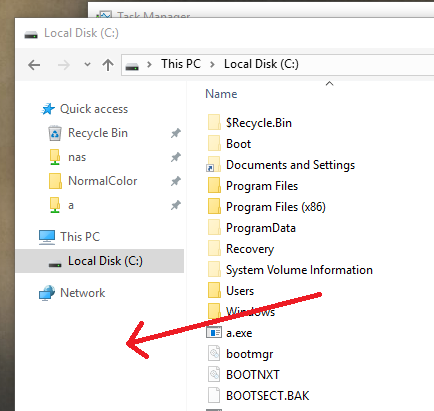The height and width of the screenshot is (411, 434).
Task: Expand chevron after This PC breadcrumb
Action: (x=212, y=64)
